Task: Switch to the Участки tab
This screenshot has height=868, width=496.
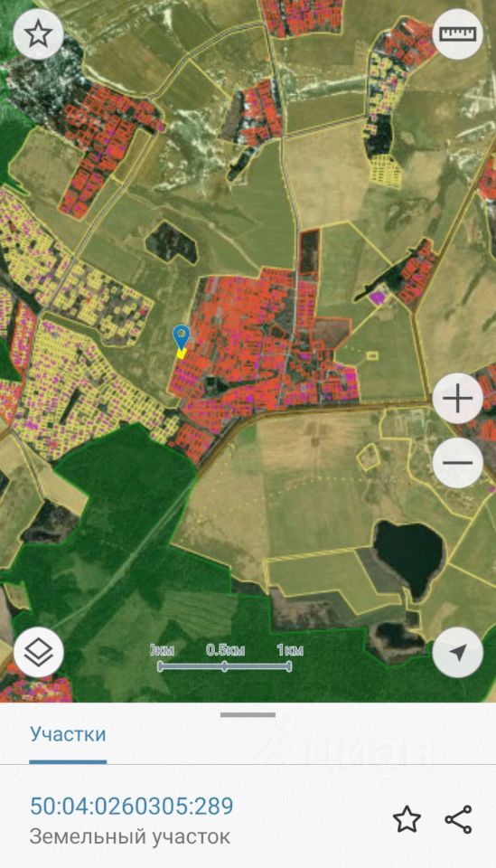Action: coord(68,734)
